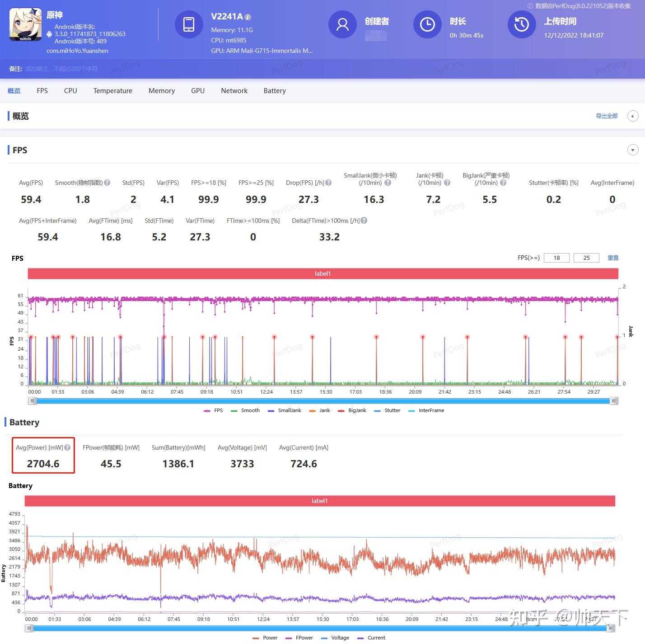Image resolution: width=645 pixels, height=644 pixels.
Task: Click the phone device icon
Action: click(189, 24)
